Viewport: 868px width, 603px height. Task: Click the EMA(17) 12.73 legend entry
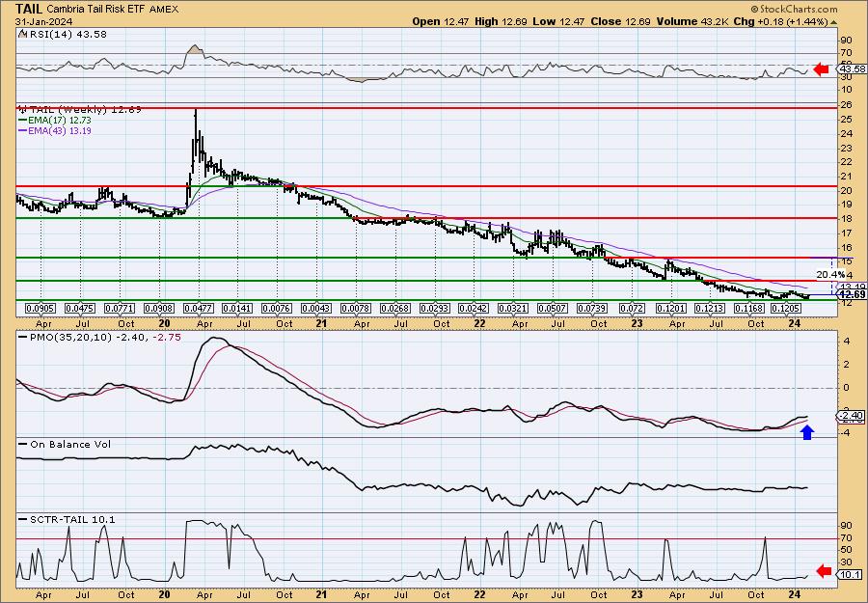60,121
